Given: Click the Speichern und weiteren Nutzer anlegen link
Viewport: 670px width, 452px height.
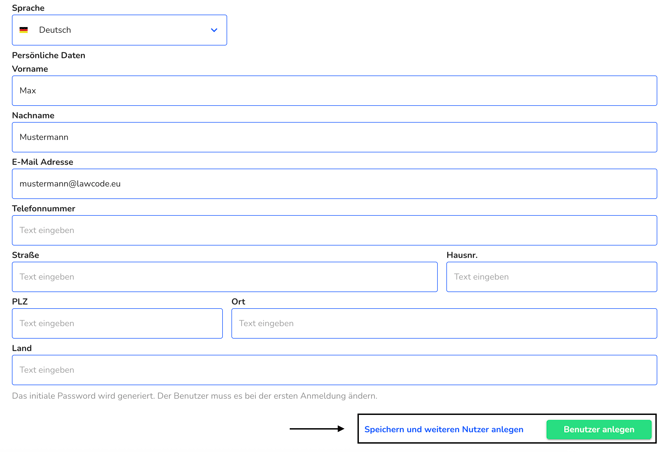Looking at the screenshot, I should pos(444,429).
